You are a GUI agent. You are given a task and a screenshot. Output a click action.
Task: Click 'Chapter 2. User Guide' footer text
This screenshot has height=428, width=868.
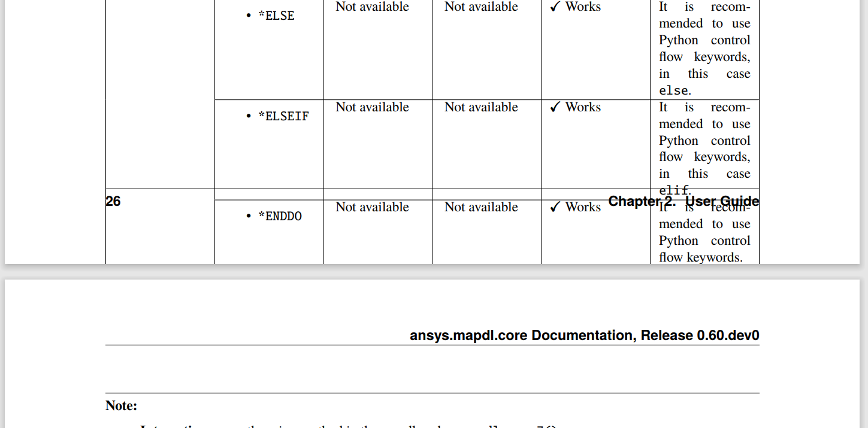[683, 201]
